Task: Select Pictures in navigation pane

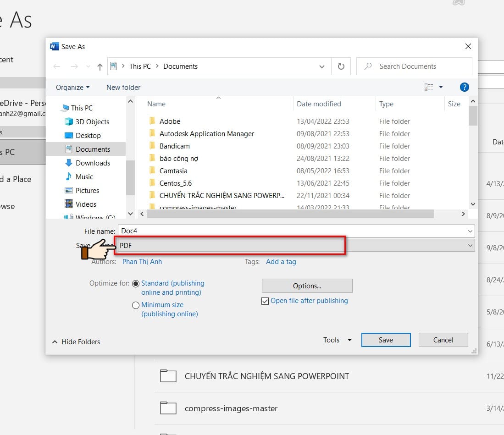Action: point(82,191)
